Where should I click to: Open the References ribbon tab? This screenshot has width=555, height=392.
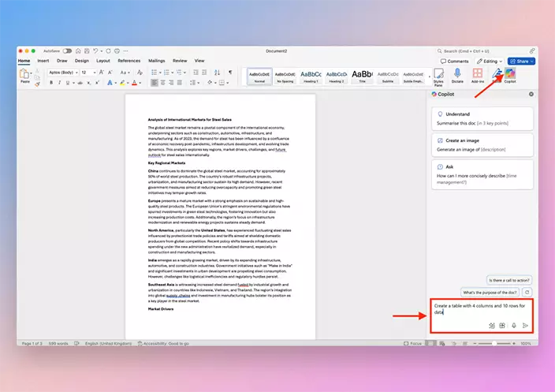tap(129, 61)
